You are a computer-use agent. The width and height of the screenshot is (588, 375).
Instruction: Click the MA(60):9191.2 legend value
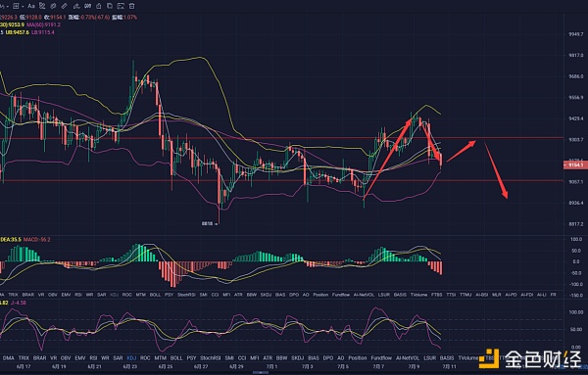[x=43, y=24]
